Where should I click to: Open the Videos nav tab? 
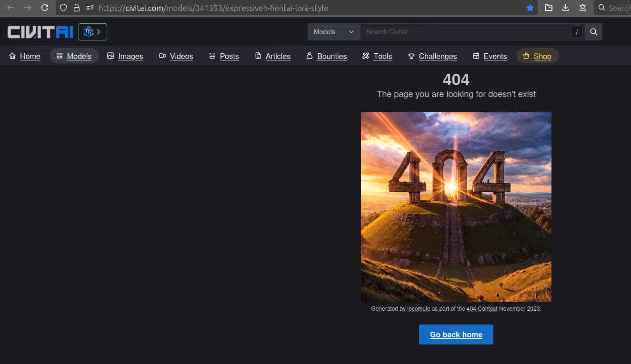coord(176,56)
